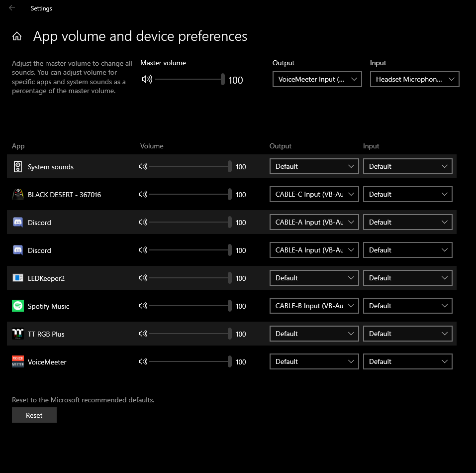The width and height of the screenshot is (476, 473).
Task: Click "Reset to the Microsoft recommended defaults." text
Action: [83, 400]
